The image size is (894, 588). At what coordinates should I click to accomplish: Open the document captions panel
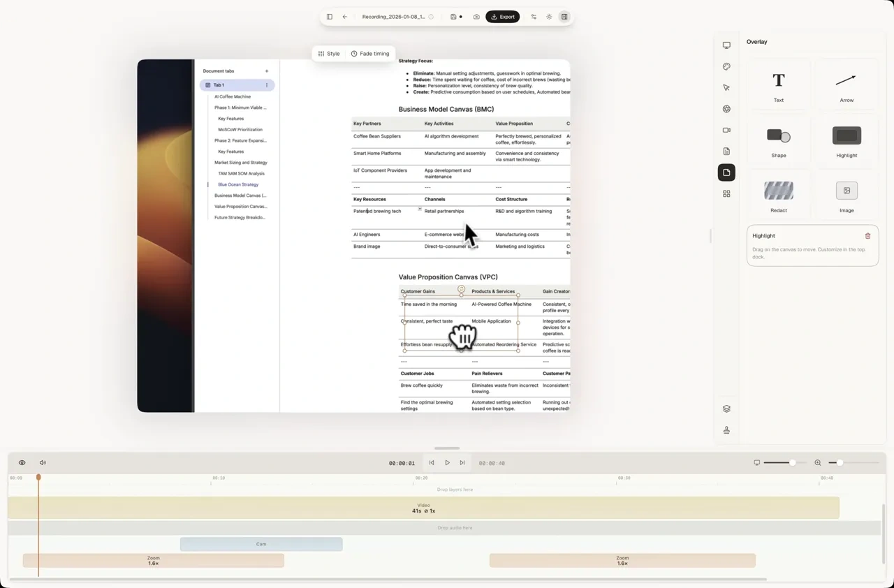726,152
